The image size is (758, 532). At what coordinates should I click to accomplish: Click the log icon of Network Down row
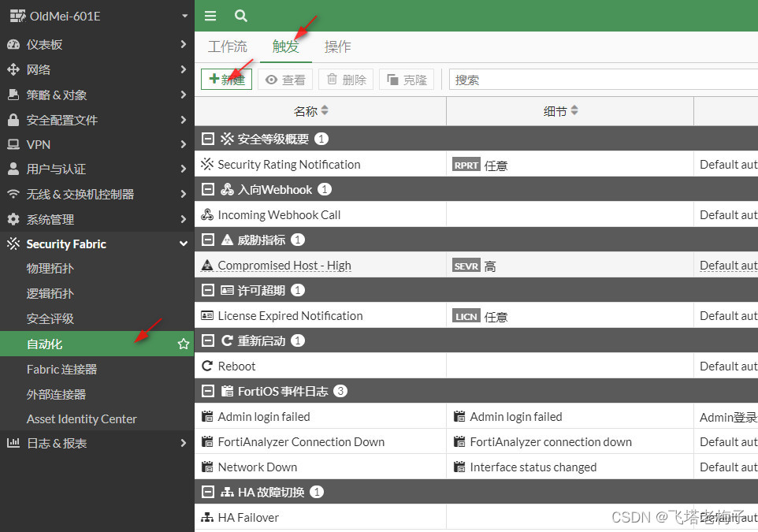coord(207,467)
